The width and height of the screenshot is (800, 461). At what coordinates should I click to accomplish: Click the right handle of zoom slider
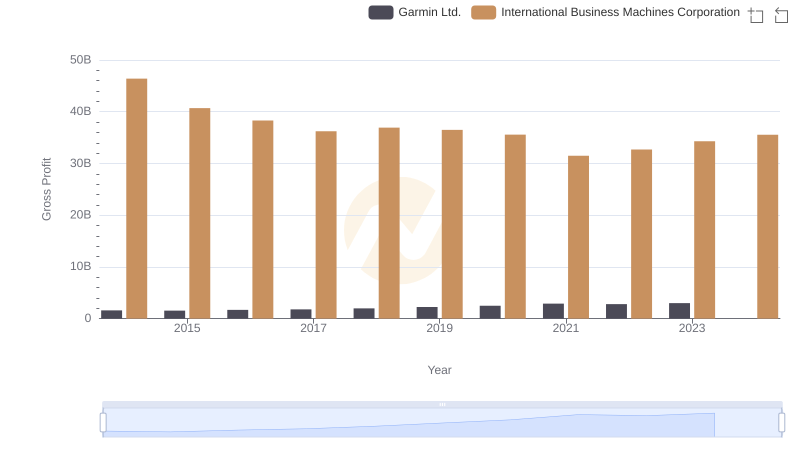[782, 423]
